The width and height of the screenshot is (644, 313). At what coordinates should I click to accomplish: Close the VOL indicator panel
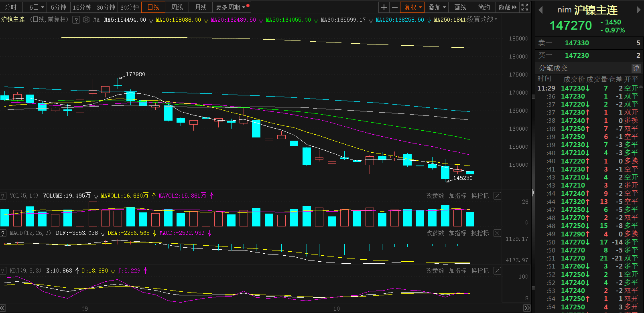[x=497, y=196]
